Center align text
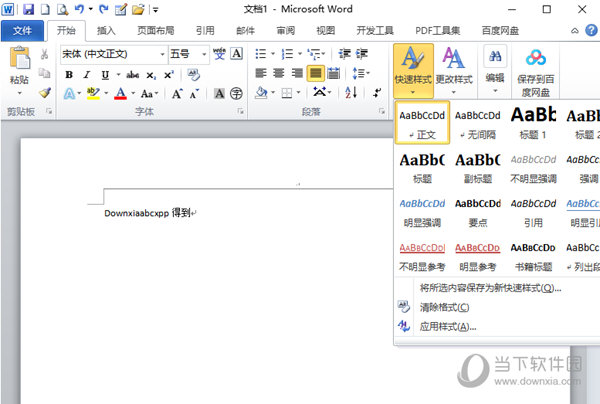This screenshot has height=404, width=600. tap(279, 73)
